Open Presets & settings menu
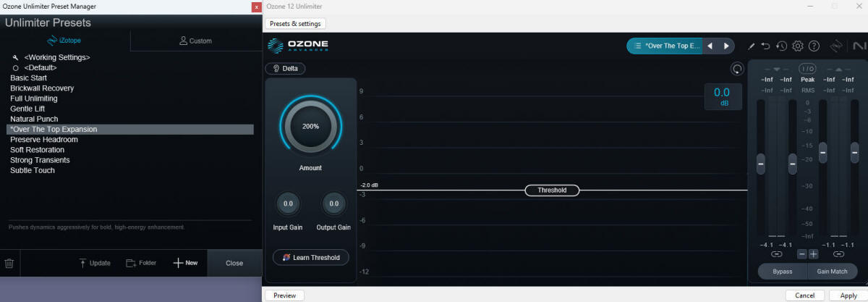 296,24
